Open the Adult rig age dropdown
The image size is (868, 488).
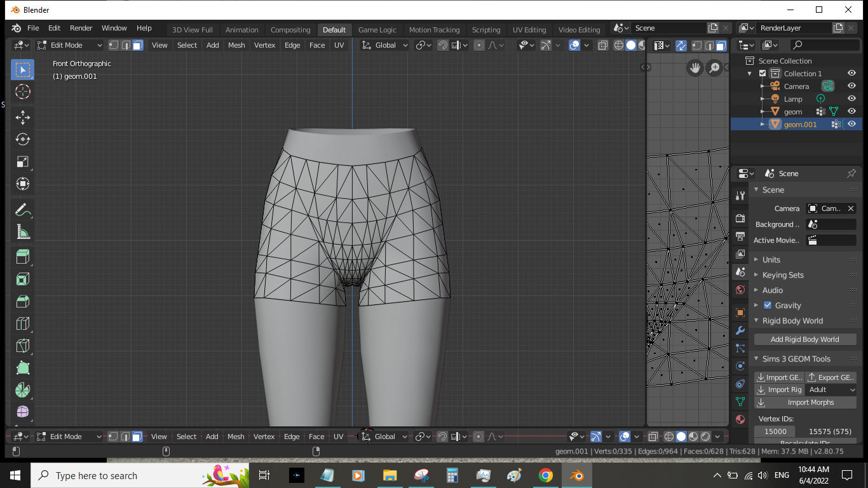[x=831, y=390]
